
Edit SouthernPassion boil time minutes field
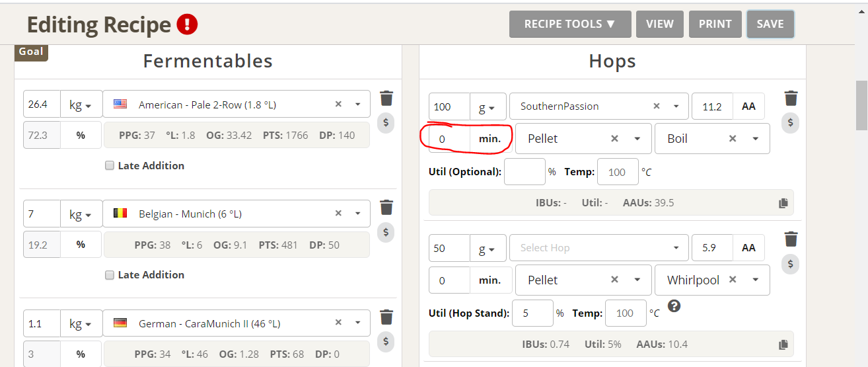click(449, 139)
